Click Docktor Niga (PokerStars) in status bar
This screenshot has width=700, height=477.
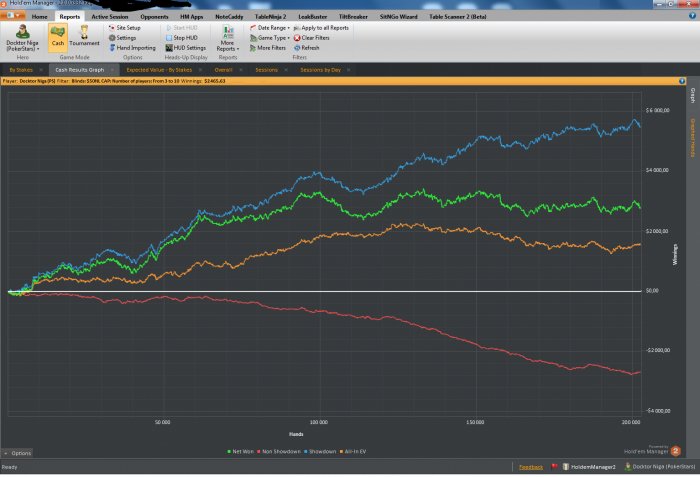point(660,467)
